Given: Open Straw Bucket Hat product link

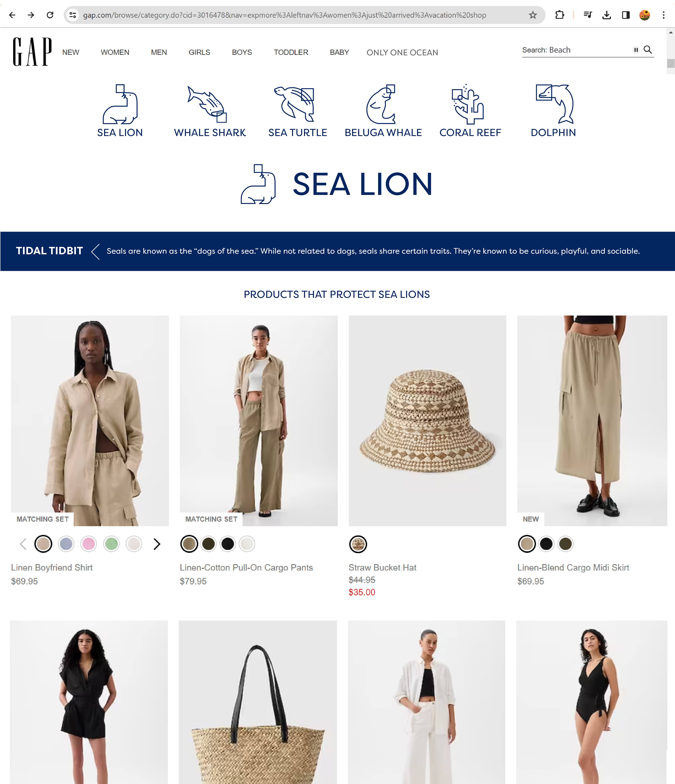Looking at the screenshot, I should click(382, 568).
